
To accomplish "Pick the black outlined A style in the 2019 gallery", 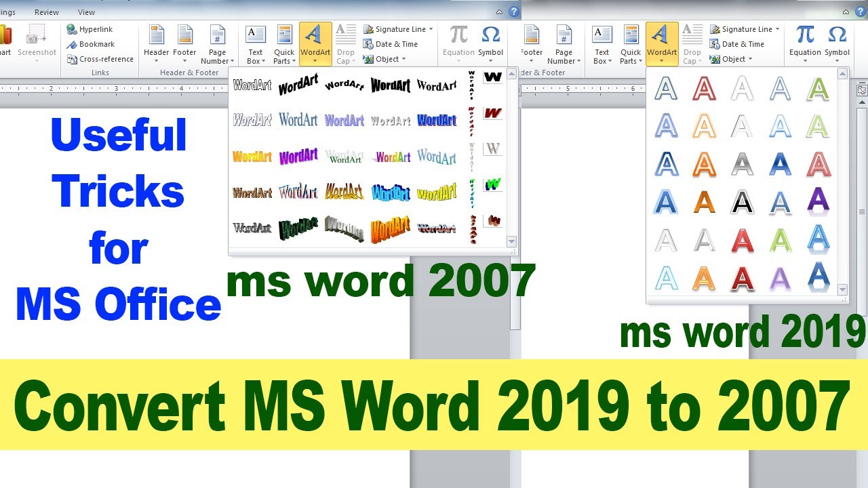I will tap(743, 201).
